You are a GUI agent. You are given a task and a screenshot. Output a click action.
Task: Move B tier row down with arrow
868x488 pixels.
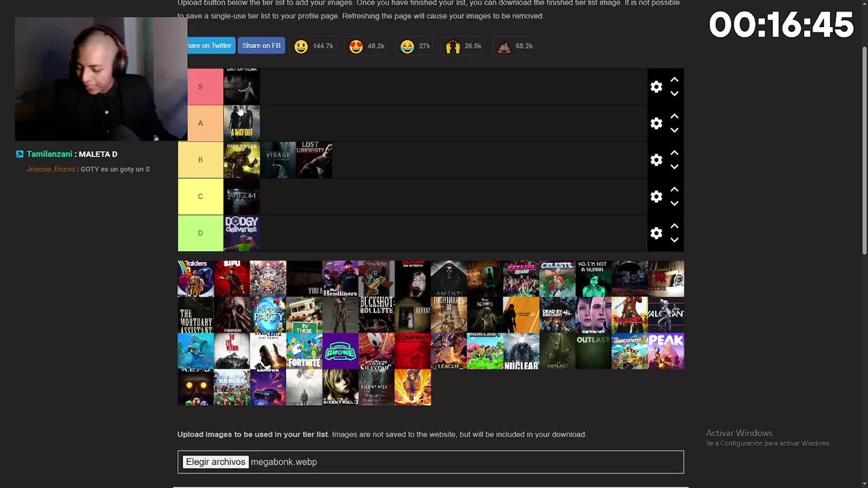click(x=674, y=167)
